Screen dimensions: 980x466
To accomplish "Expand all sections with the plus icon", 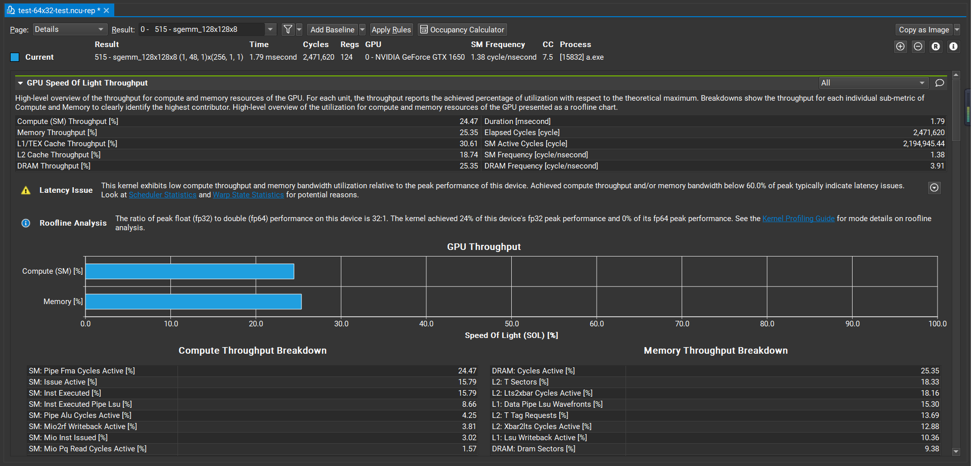I will coord(900,47).
